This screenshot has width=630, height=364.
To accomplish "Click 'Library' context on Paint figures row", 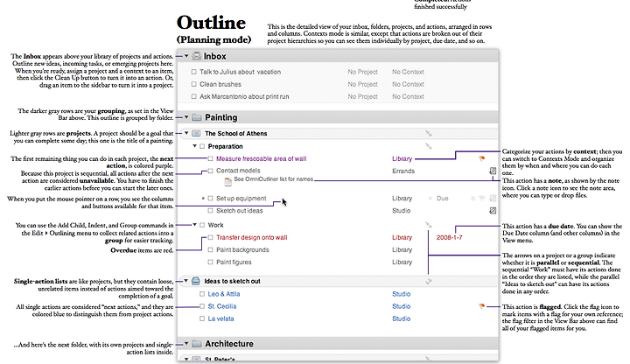I will pos(402,262).
